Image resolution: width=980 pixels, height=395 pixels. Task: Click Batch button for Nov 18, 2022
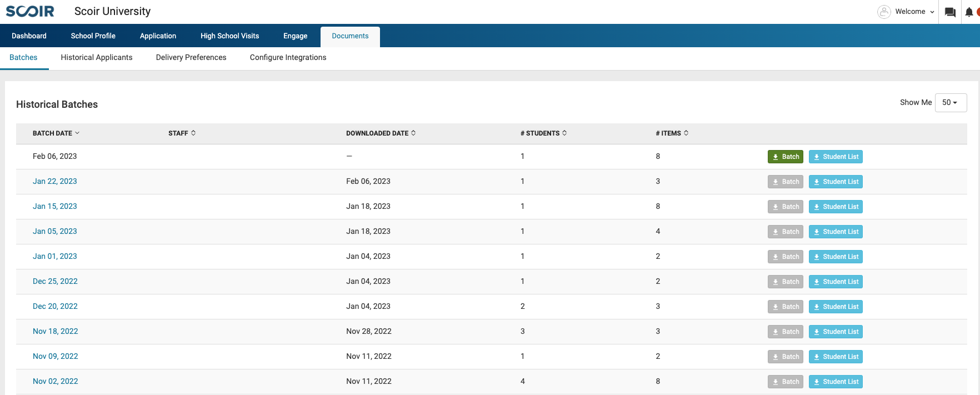pos(786,332)
